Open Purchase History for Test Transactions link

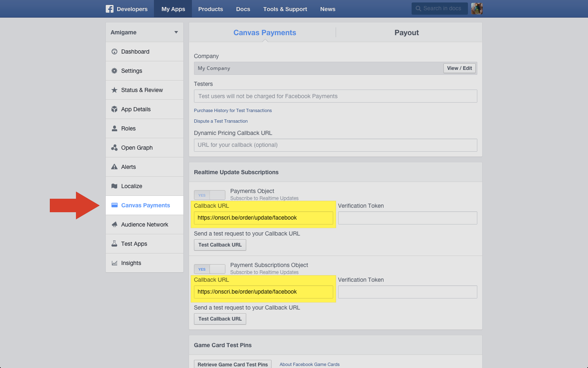click(x=233, y=110)
